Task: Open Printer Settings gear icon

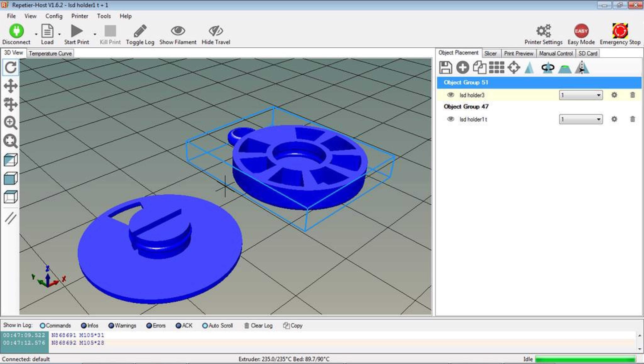Action: [543, 31]
